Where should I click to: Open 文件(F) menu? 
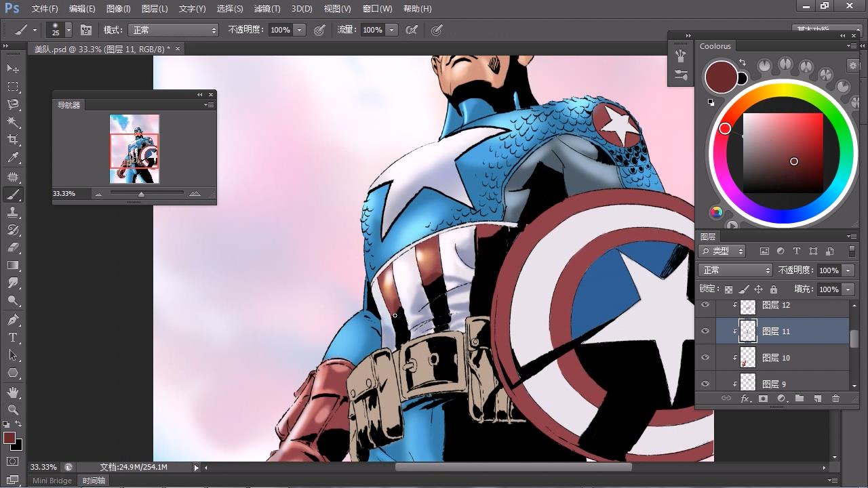45,9
